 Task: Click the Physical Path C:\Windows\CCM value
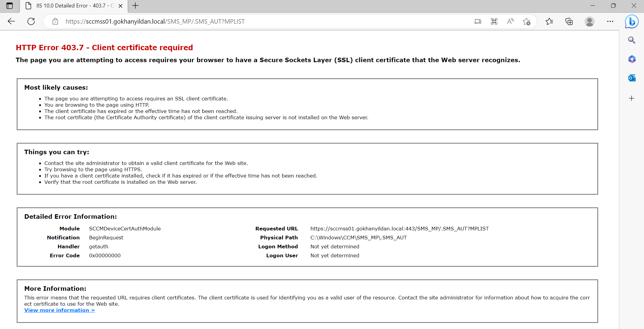(x=359, y=238)
